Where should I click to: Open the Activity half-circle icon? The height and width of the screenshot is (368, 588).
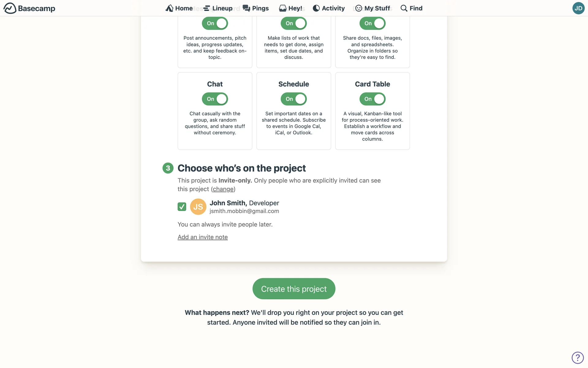pos(316,8)
